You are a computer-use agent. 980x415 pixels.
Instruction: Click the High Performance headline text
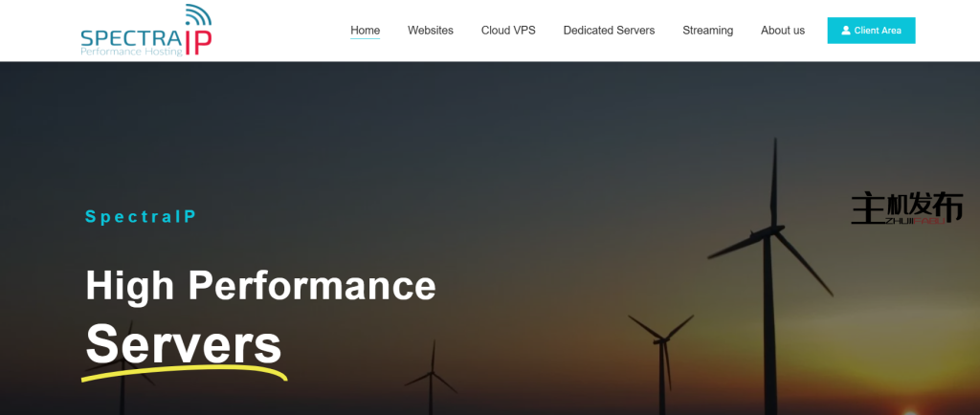[260, 285]
